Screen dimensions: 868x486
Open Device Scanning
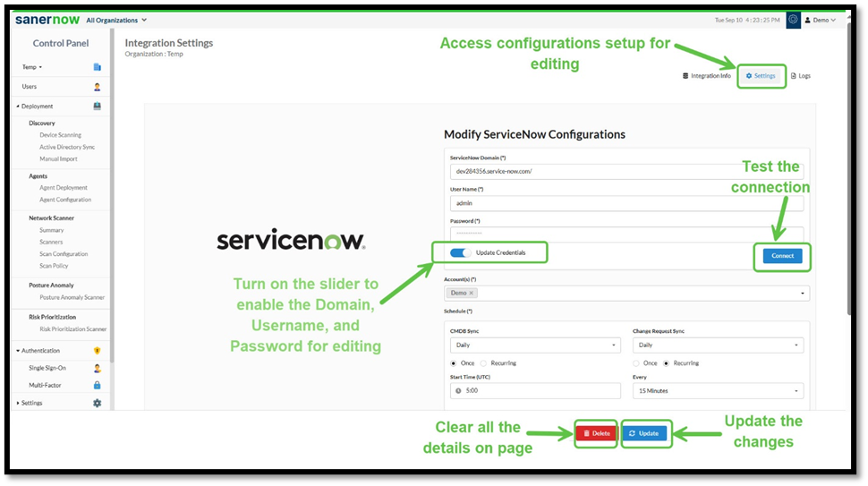point(60,135)
